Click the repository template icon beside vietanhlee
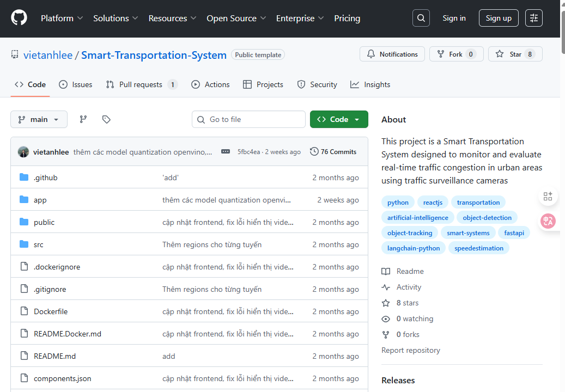 15,54
